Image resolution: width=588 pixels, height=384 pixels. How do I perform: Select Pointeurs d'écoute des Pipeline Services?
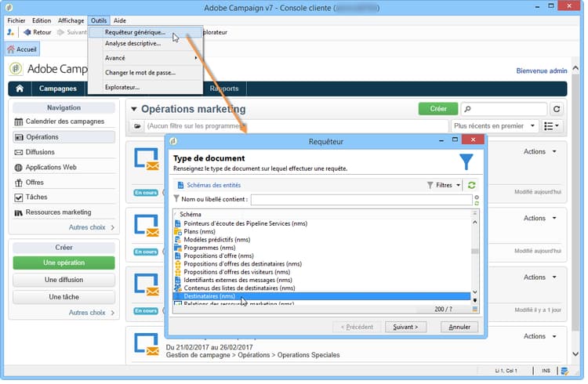pyautogui.click(x=245, y=224)
